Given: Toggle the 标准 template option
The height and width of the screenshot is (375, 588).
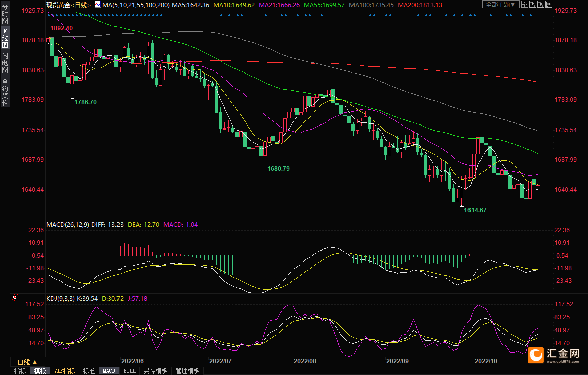Looking at the screenshot, I should pyautogui.click(x=89, y=371).
